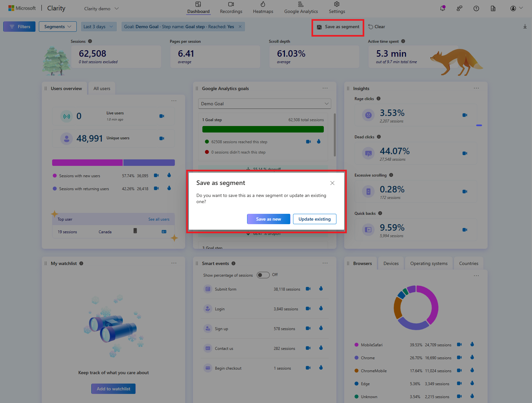Open the Filters button
532x403 pixels.
click(x=19, y=27)
